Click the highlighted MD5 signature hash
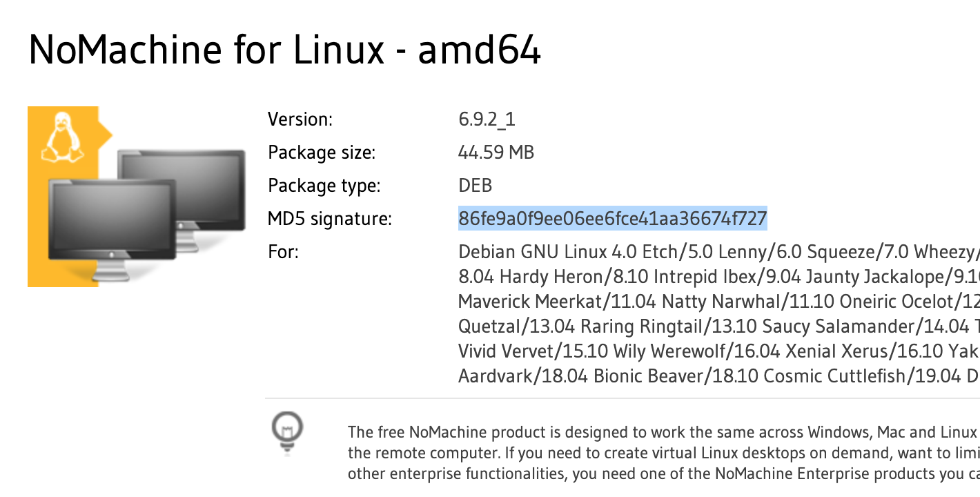980x497 pixels. [613, 219]
